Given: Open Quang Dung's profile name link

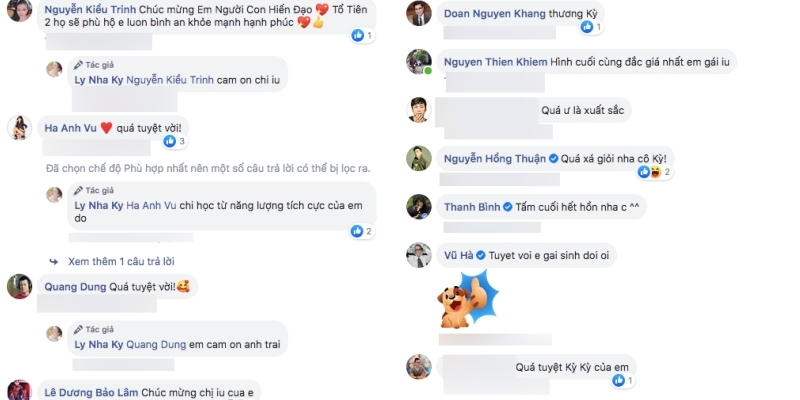Looking at the screenshot, I should [x=75, y=287].
